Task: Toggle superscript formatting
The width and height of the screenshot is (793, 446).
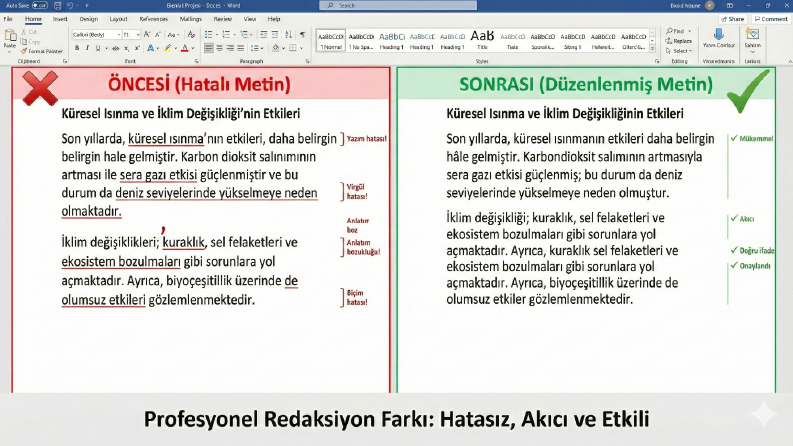Action: (x=137, y=48)
